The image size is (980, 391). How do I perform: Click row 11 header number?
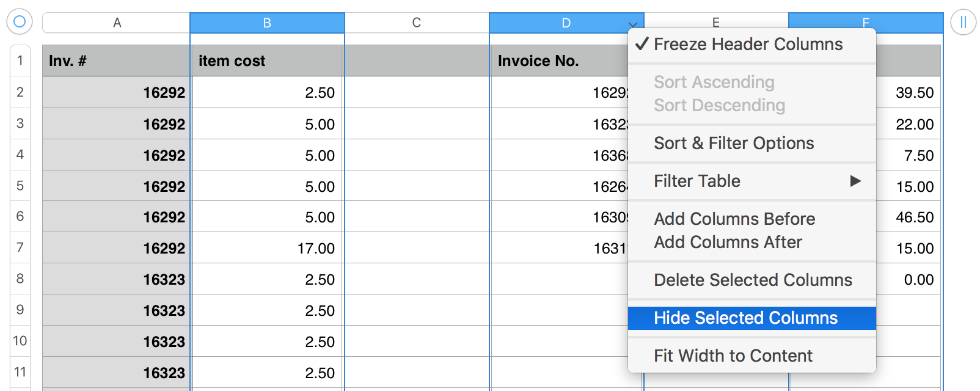20,372
